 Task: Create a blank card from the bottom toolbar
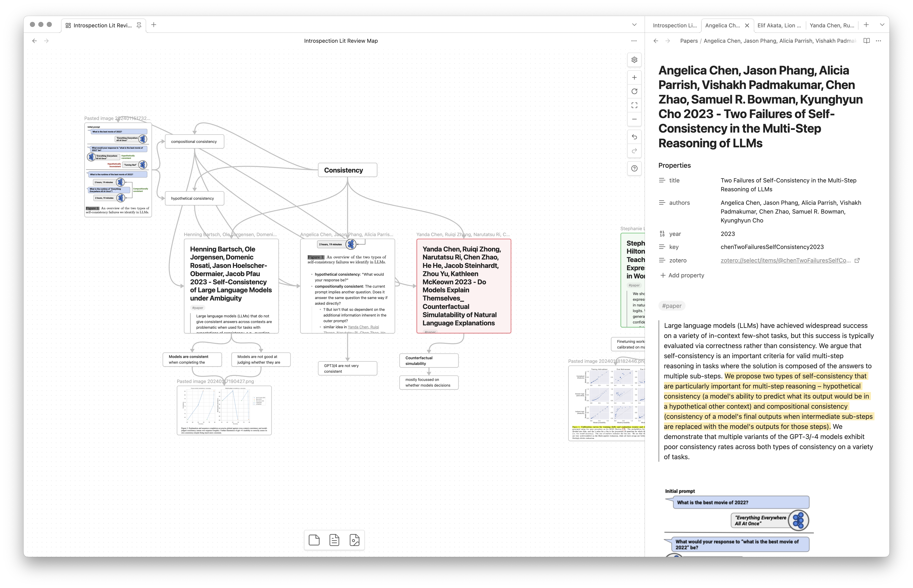314,540
